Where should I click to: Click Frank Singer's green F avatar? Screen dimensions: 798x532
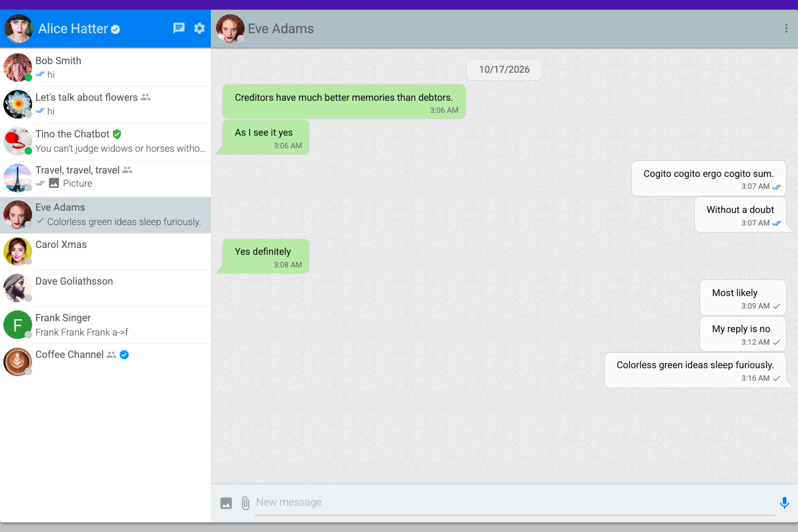pyautogui.click(x=18, y=325)
